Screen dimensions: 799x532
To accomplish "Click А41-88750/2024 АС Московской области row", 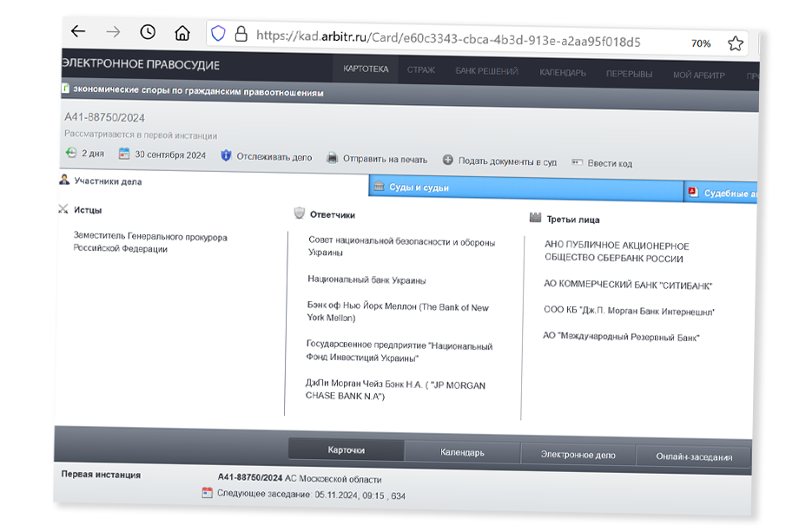I will (300, 478).
